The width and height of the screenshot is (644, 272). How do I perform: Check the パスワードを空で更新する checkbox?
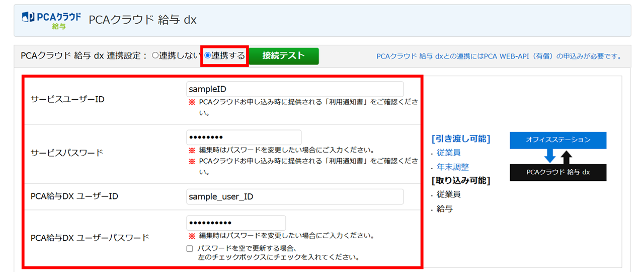(x=190, y=248)
